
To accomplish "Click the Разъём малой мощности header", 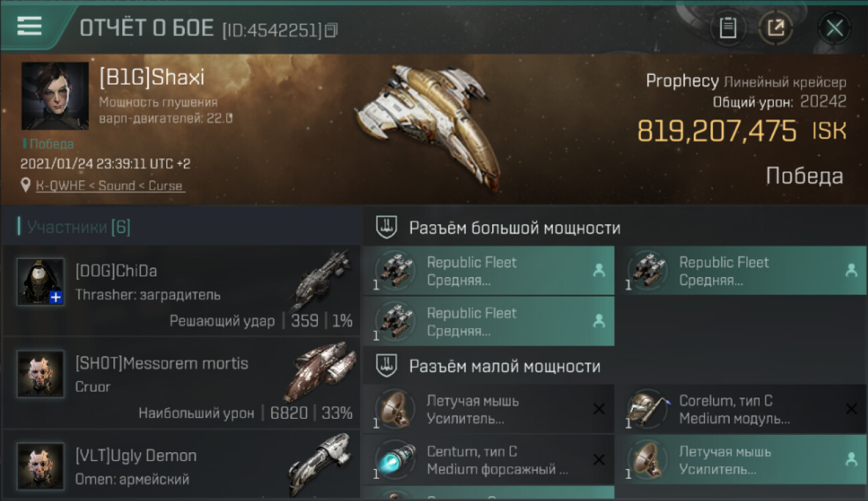I will pos(504,366).
